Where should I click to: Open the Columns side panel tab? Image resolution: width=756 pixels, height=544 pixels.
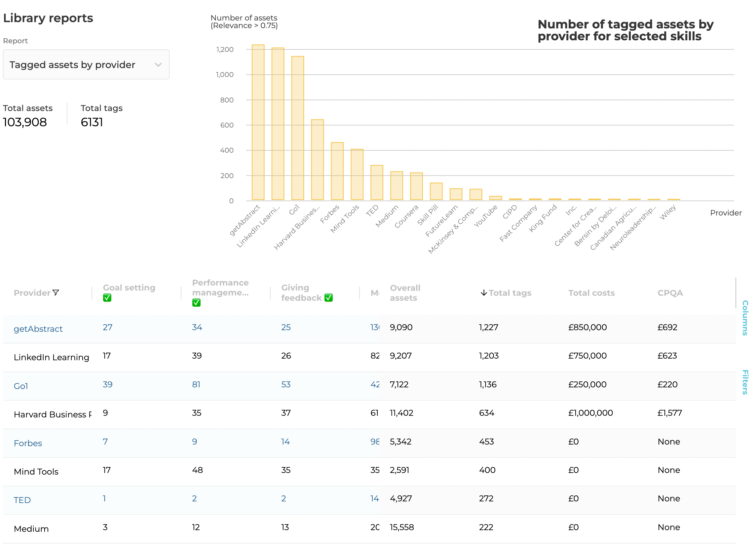pos(745,318)
